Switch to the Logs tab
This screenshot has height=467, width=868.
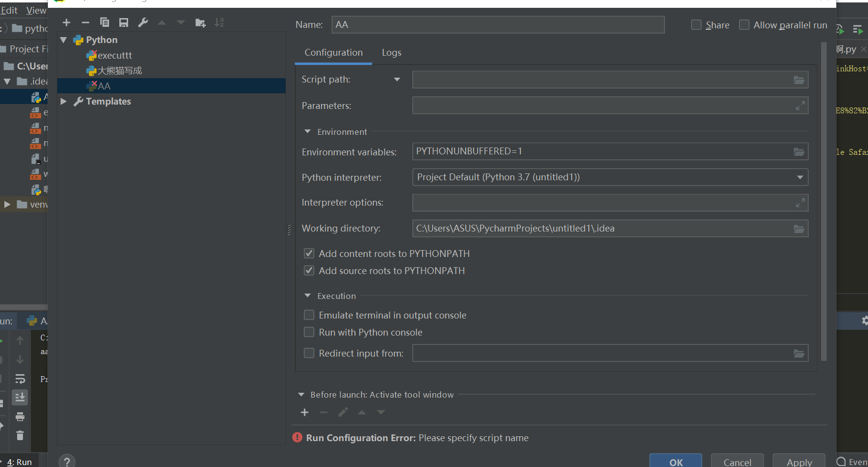pyautogui.click(x=391, y=52)
